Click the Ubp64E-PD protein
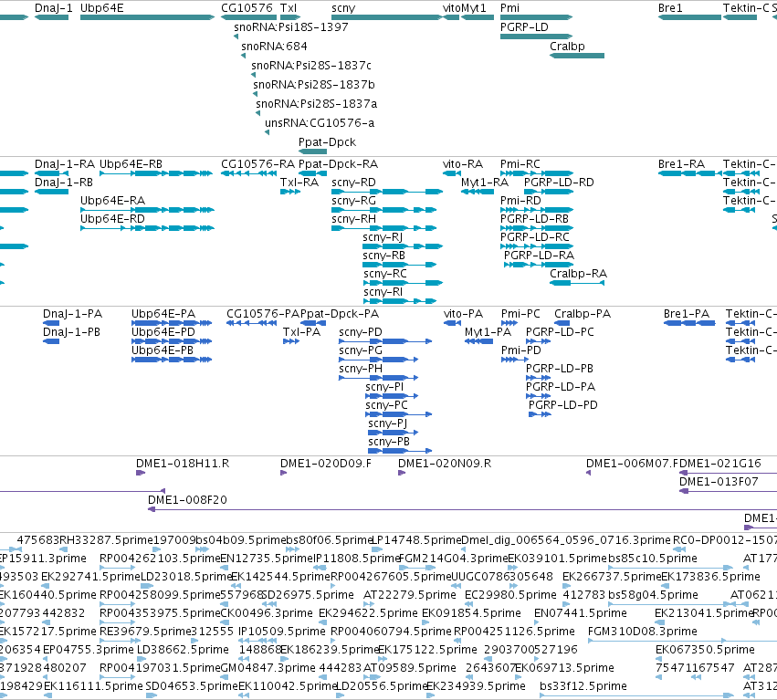This screenshot has height=700, width=777. click(172, 342)
